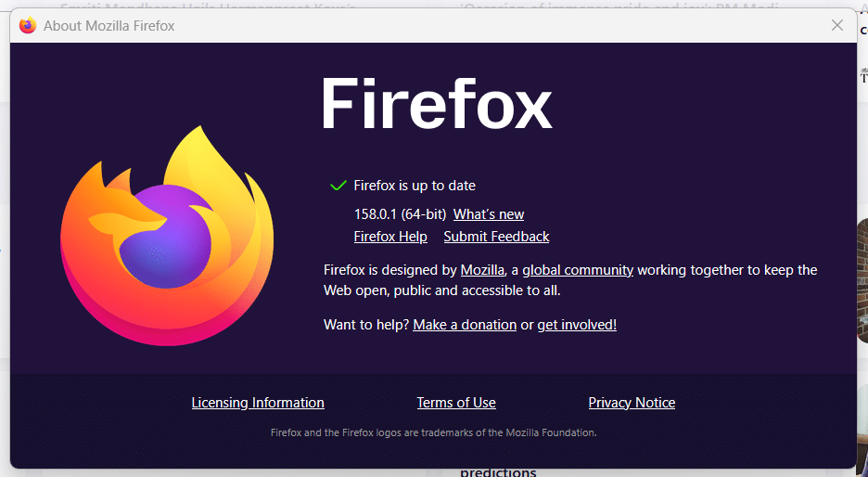Click the large Firefox wordmark heading
This screenshot has width=868, height=477.
437,104
